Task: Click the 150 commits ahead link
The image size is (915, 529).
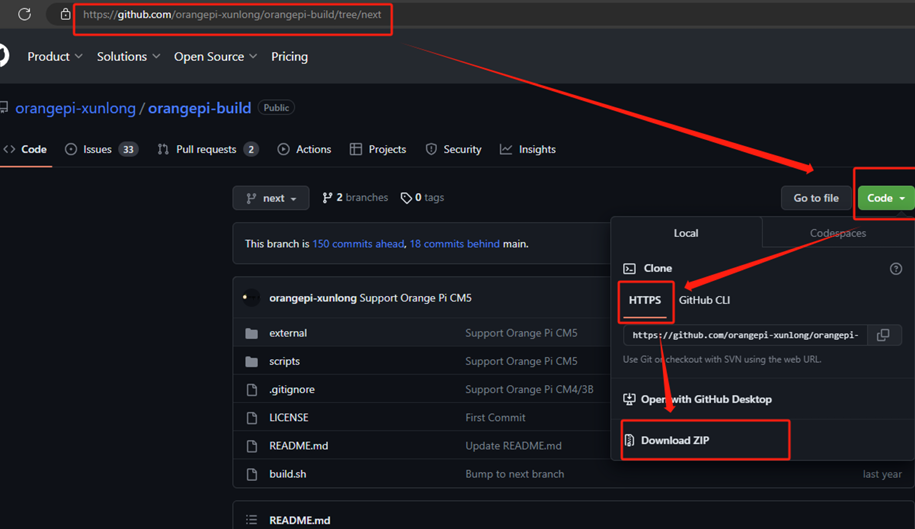Action: click(358, 244)
